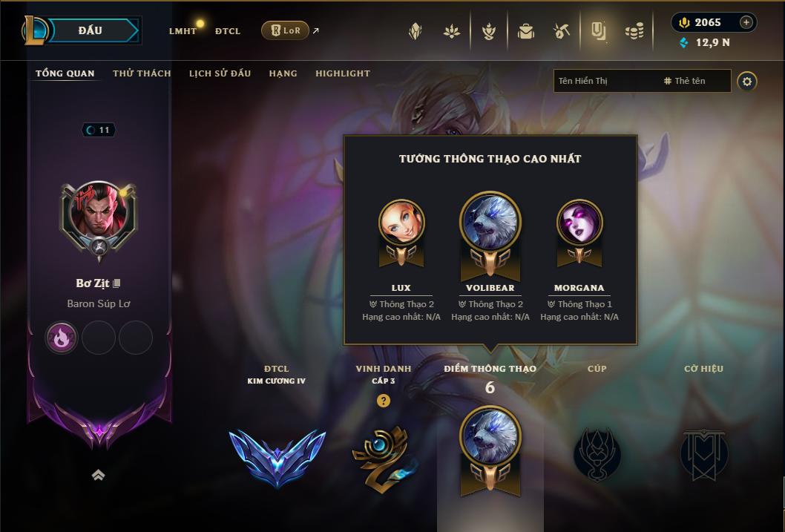Screen dimensions: 785x532
Task: Open the LoR external launcher
Action: point(285,30)
